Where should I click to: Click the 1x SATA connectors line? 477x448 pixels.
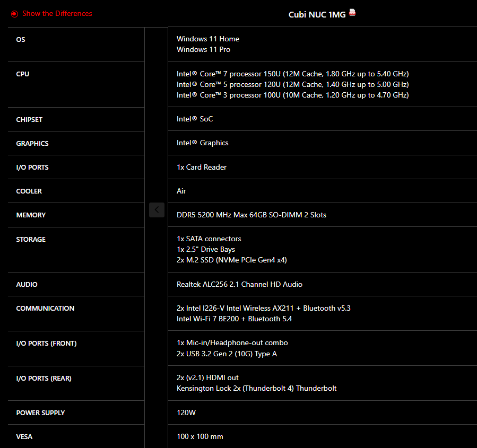click(209, 239)
